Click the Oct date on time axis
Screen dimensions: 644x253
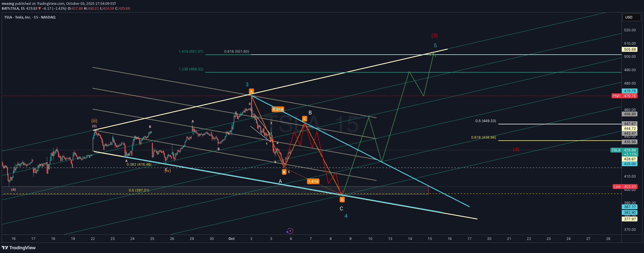click(232, 239)
